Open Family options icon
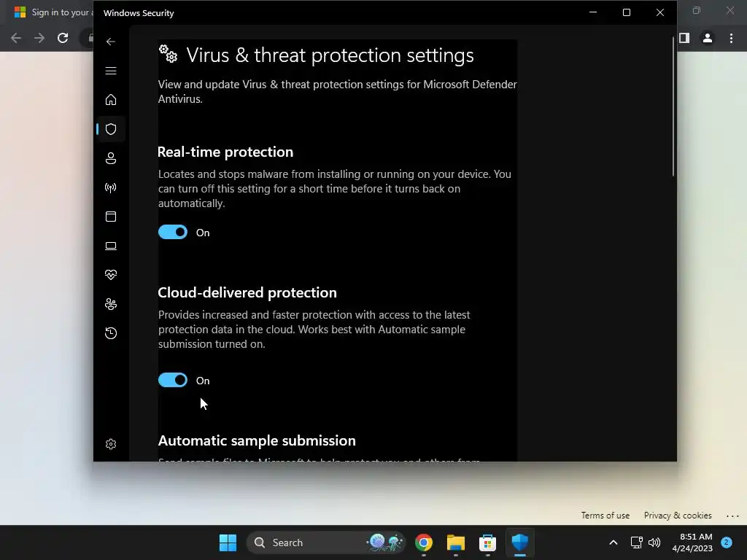 pos(111,304)
